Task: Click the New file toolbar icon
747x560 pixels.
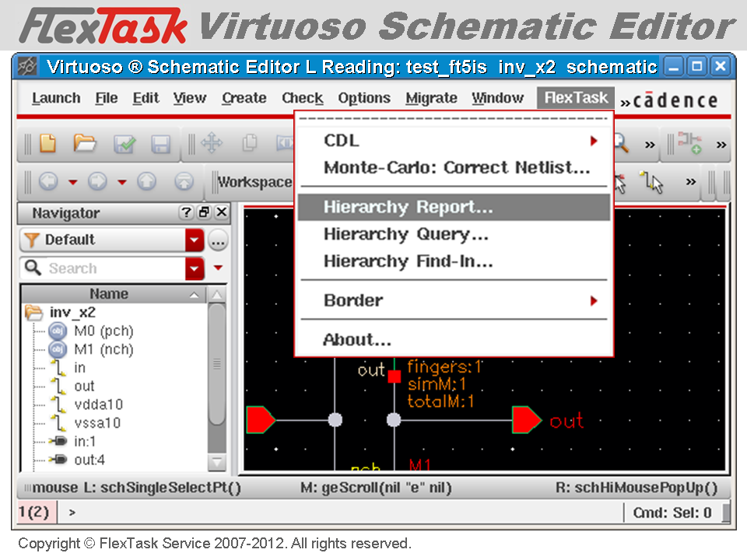Action: click(47, 143)
